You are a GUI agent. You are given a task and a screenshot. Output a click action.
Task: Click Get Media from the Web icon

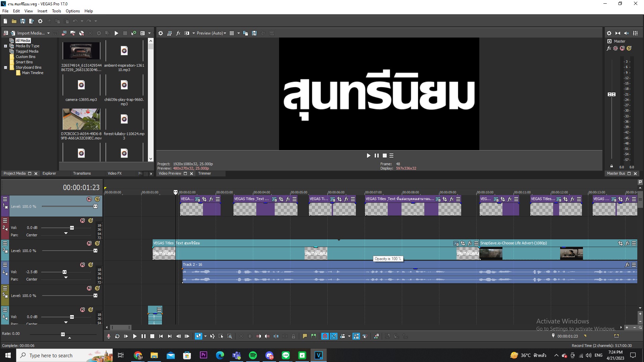82,33
